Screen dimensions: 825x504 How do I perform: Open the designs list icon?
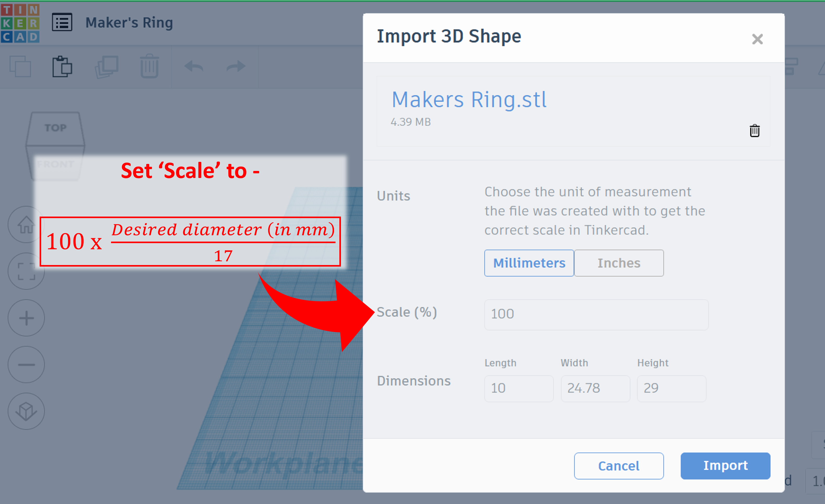point(62,22)
